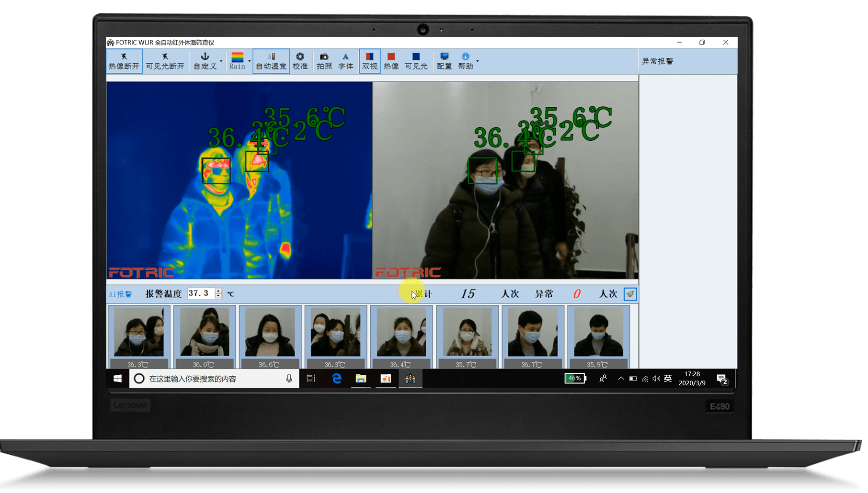Image resolution: width=868 pixels, height=493 pixels.
Task: Click the 累计 count value 15
Action: click(468, 294)
